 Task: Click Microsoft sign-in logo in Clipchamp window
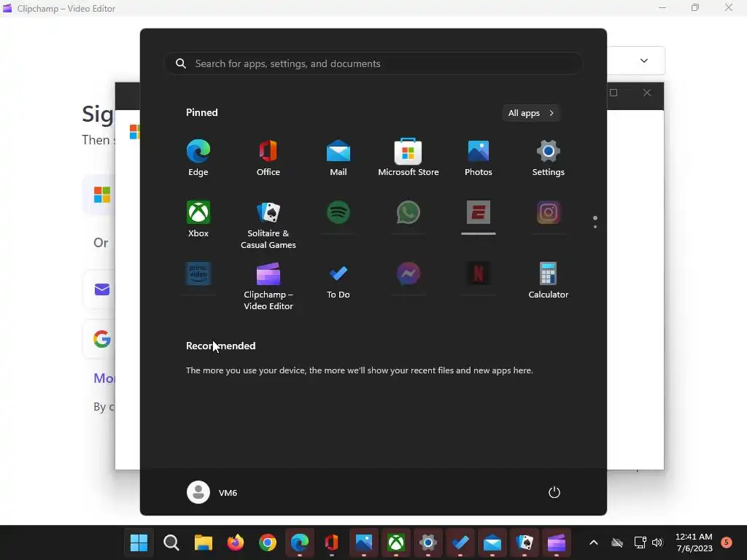tap(102, 194)
